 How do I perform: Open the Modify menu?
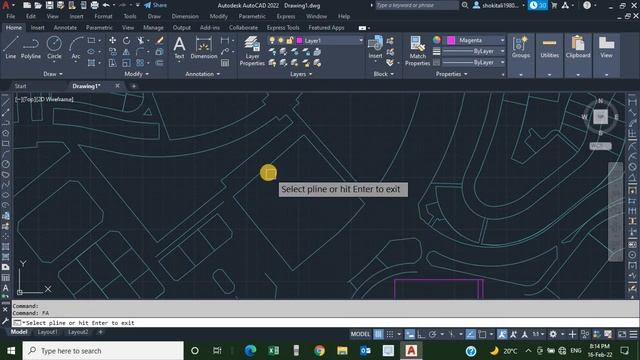[x=218, y=16]
